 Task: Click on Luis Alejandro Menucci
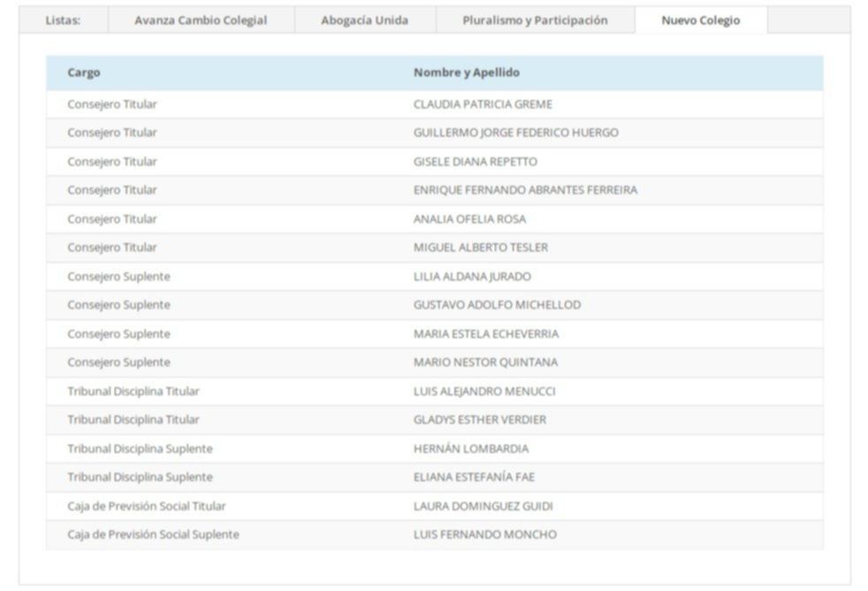(484, 391)
